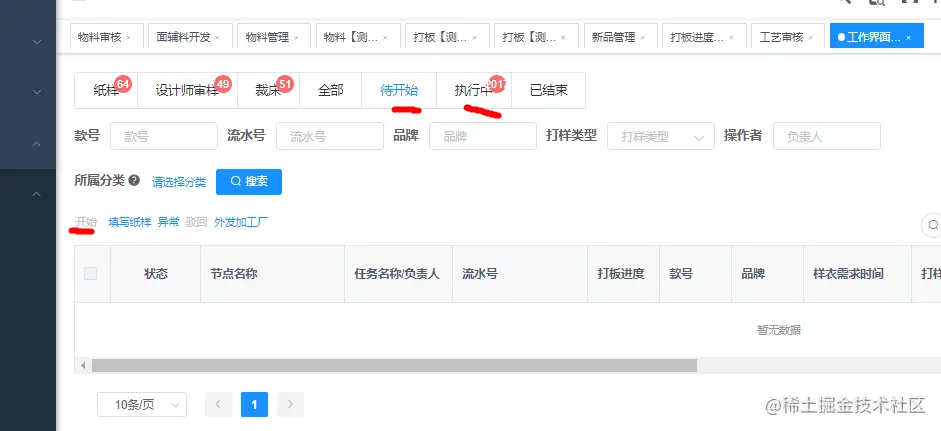Close the 工艺审核 tab
This screenshot has width=941, height=431.
coord(810,38)
